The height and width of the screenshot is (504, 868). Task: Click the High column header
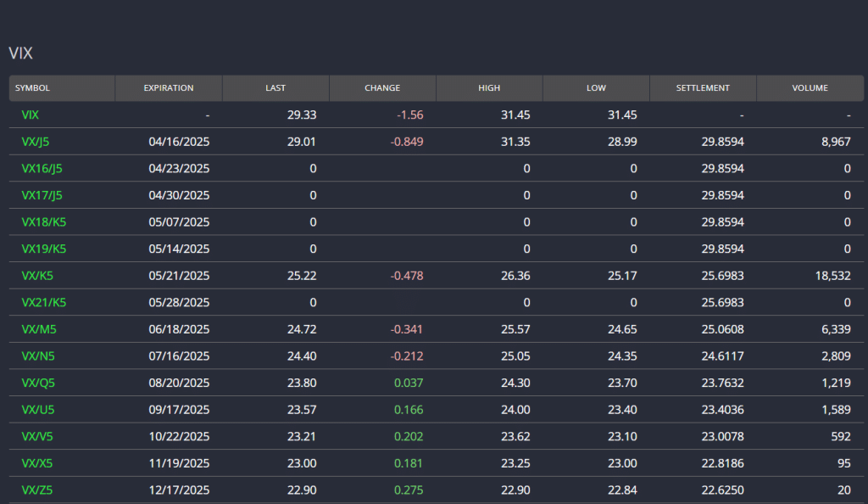click(489, 88)
